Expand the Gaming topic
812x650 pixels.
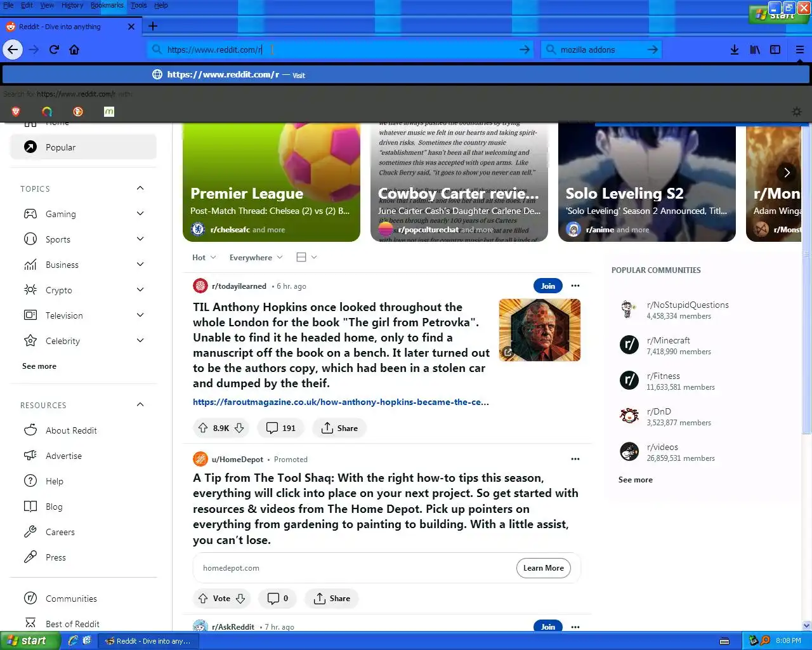point(140,214)
